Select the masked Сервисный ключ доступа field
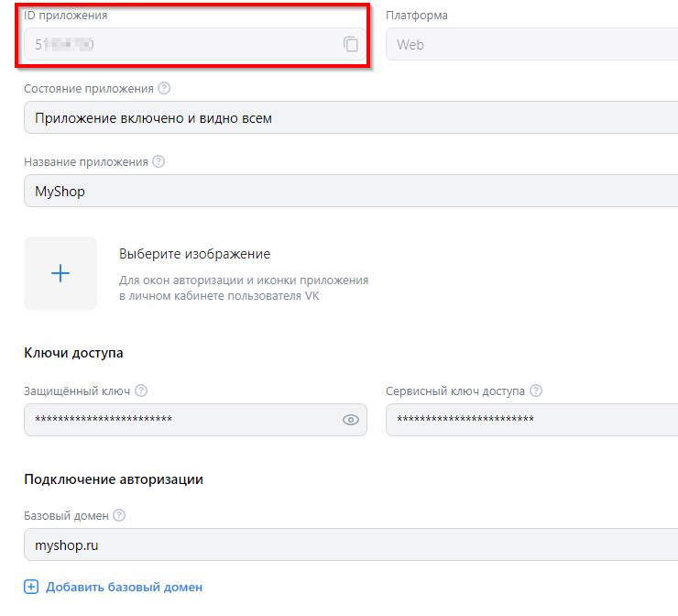 point(531,420)
